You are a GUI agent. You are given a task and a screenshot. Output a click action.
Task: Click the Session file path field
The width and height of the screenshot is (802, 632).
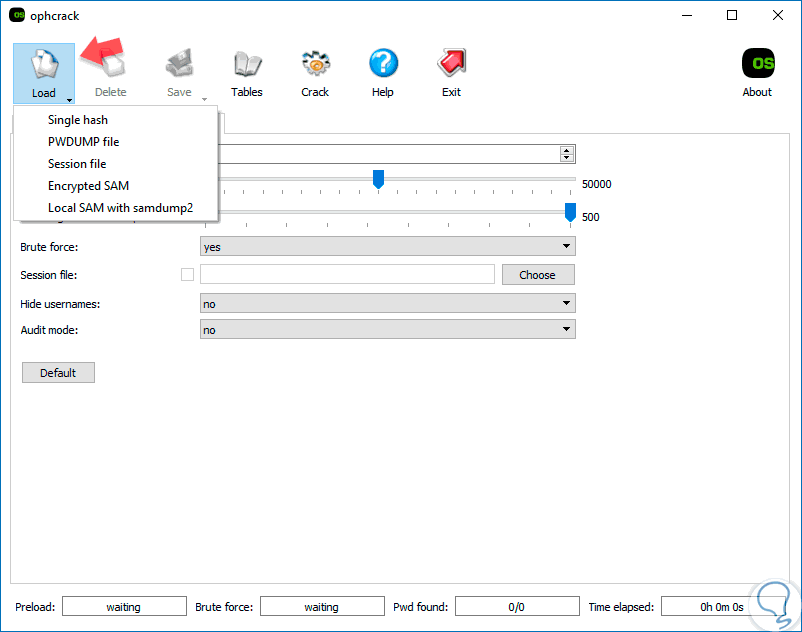pyautogui.click(x=347, y=274)
